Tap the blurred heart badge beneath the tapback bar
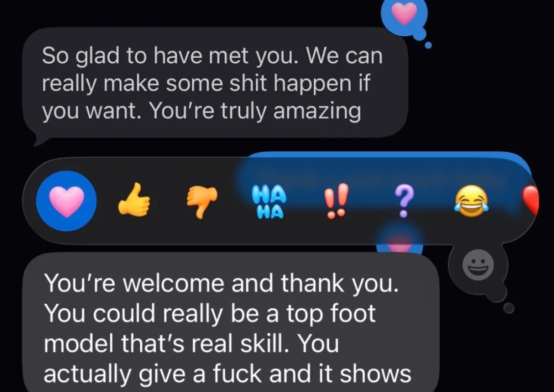Image resolution: width=554 pixels, height=392 pixels. 399,240
